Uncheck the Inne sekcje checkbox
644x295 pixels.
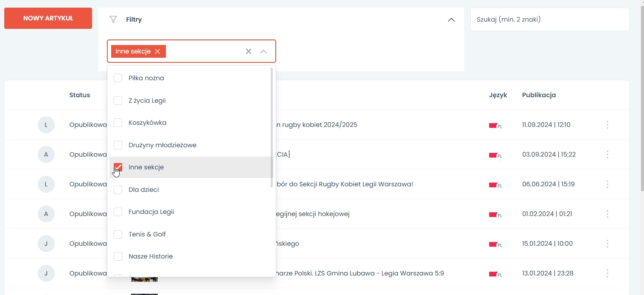coord(118,167)
